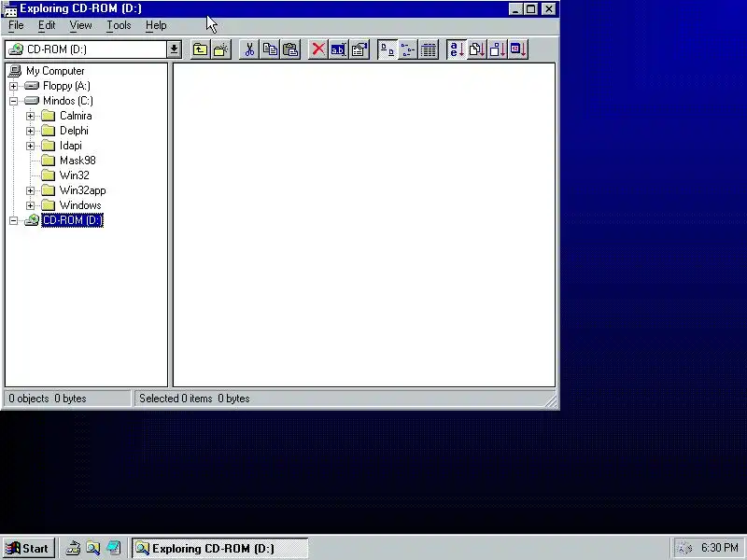Select the Windows folder
Viewport: 747px width, 560px height.
(x=80, y=205)
